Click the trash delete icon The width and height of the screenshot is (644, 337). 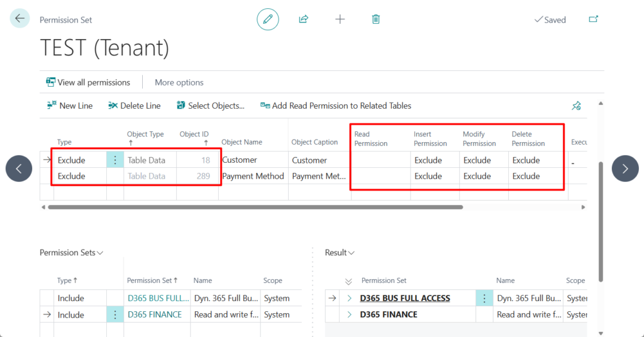tap(376, 19)
